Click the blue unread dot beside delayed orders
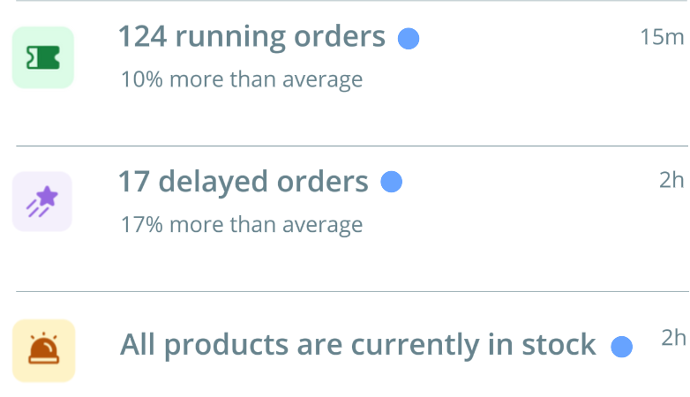 pyautogui.click(x=391, y=182)
